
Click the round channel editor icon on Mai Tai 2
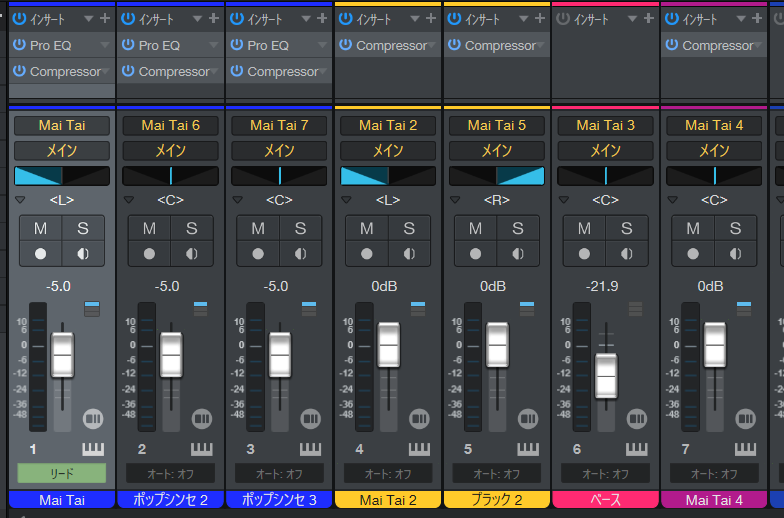[419, 418]
